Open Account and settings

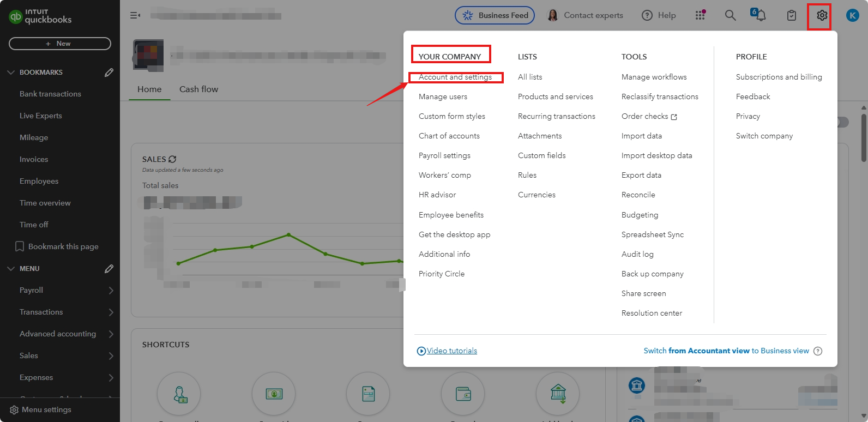pyautogui.click(x=455, y=77)
